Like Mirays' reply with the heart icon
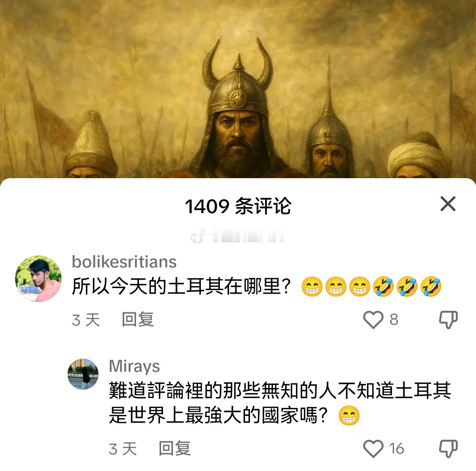The height and width of the screenshot is (471, 476). pyautogui.click(x=373, y=448)
